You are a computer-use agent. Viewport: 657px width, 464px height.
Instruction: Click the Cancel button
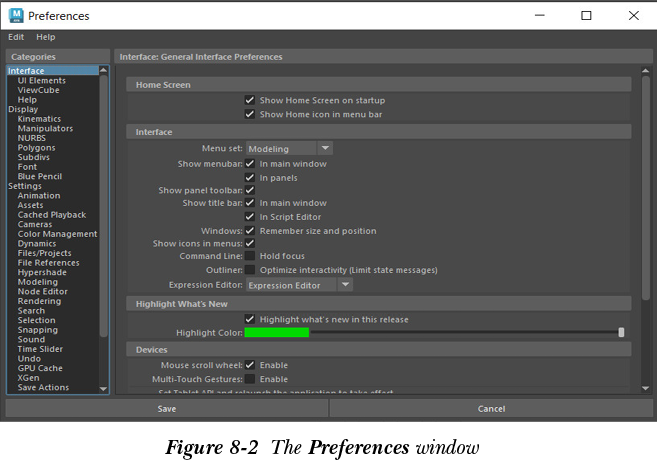pyautogui.click(x=491, y=409)
